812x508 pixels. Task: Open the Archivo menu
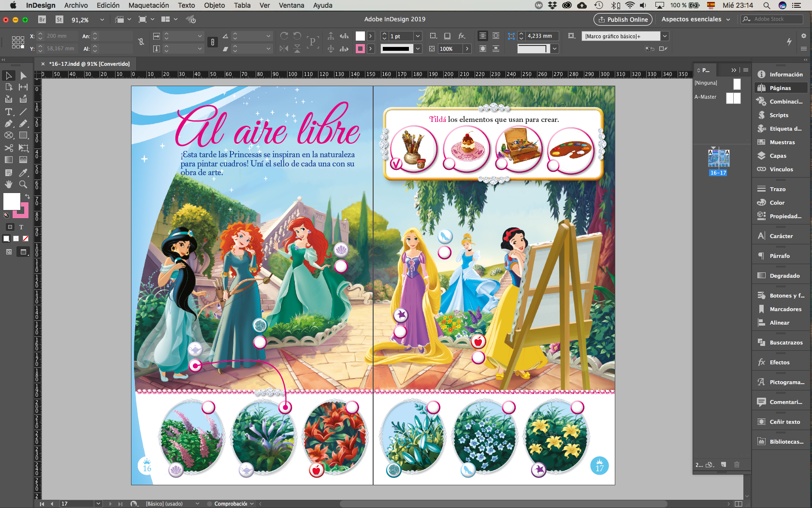point(76,5)
